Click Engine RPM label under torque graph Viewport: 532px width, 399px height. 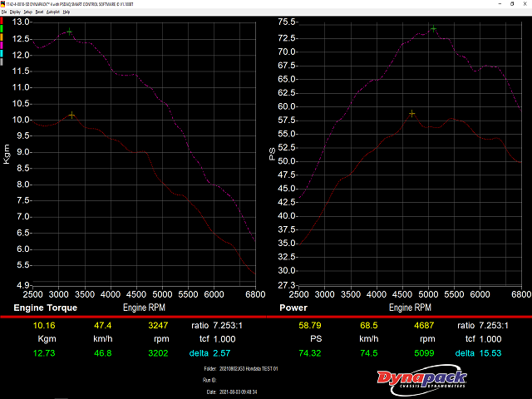tap(144, 308)
